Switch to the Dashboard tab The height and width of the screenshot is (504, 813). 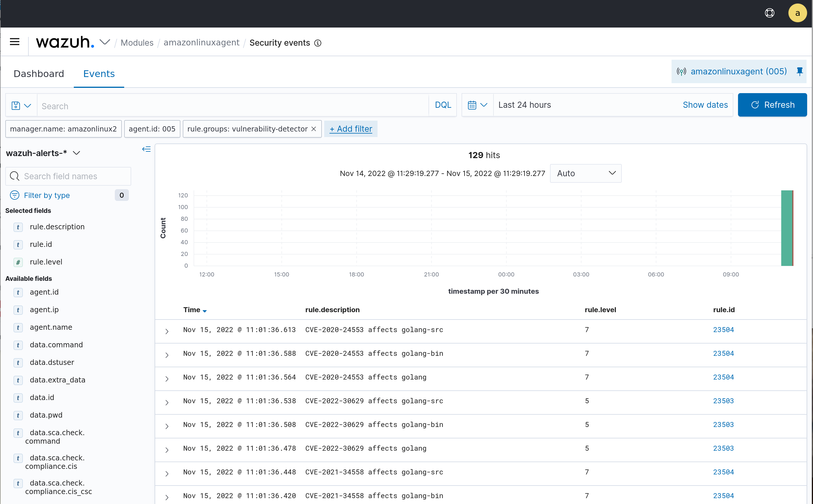[39, 74]
